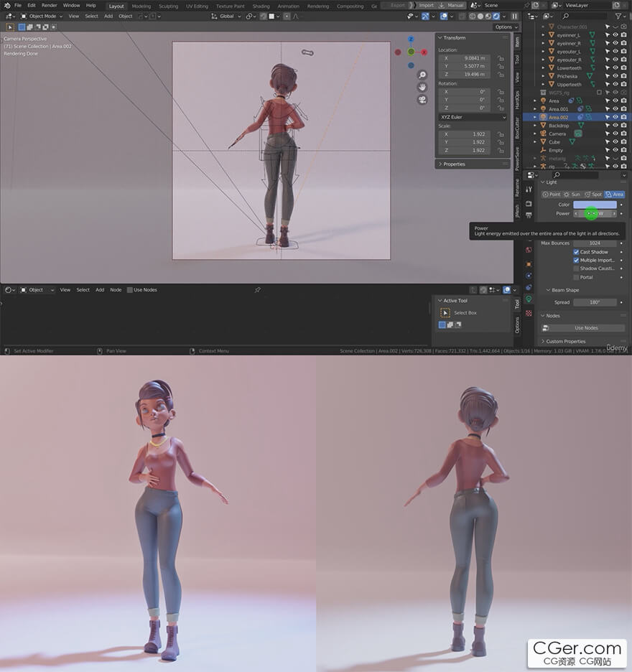
Task: Click the zoom magnifier viewport gizmo
Action: [422, 75]
